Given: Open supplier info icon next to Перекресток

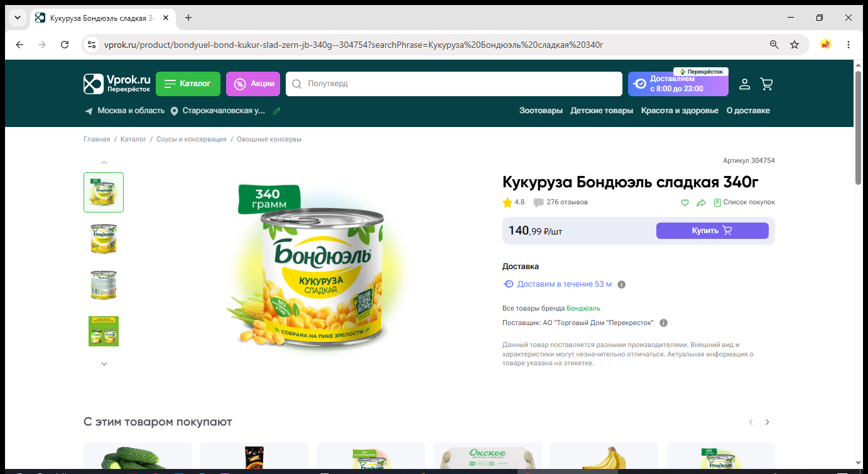Looking at the screenshot, I should pos(664,323).
